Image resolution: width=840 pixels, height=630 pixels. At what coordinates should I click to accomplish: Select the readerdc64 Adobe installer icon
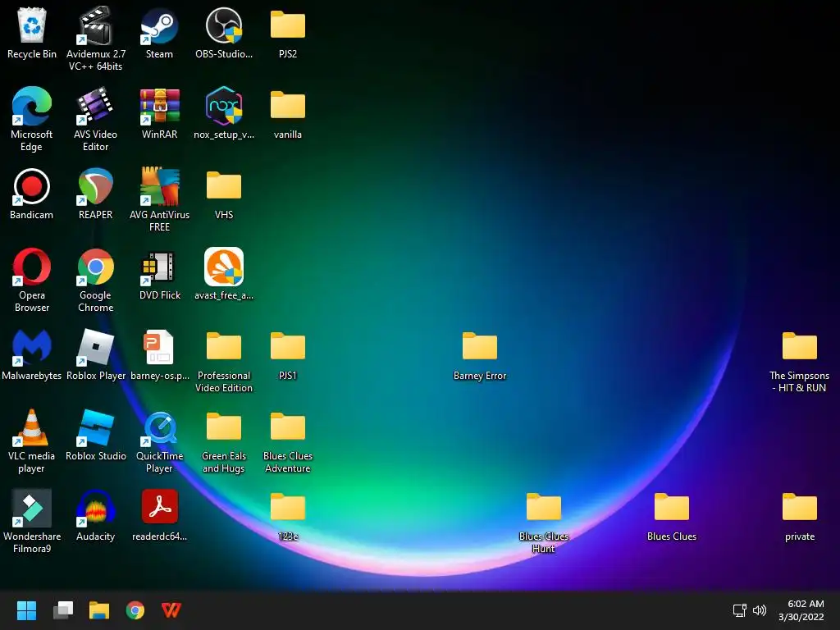coord(159,507)
